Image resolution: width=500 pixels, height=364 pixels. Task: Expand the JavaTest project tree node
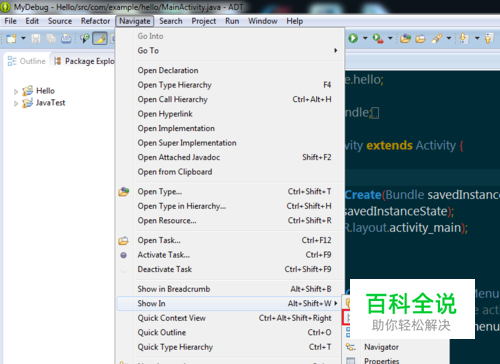tap(16, 104)
